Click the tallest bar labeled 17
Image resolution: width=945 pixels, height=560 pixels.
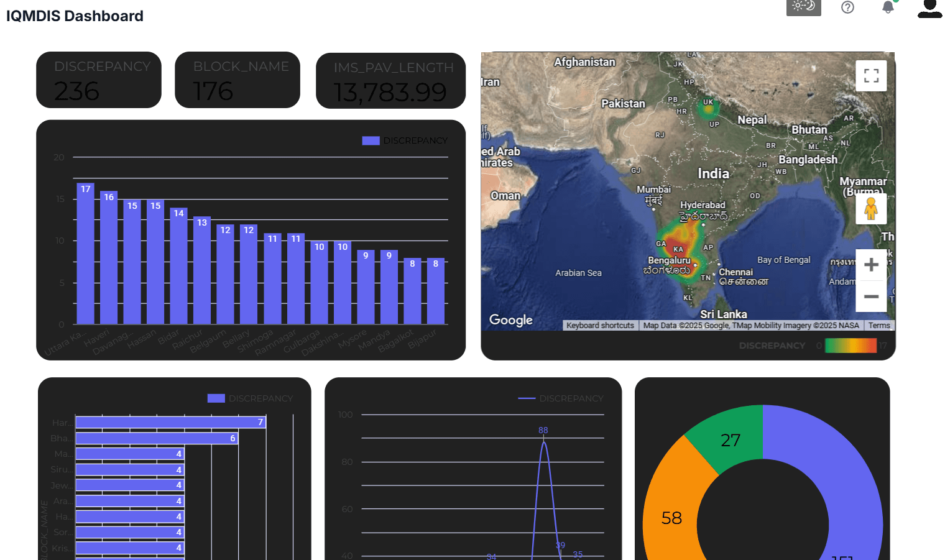(x=85, y=254)
